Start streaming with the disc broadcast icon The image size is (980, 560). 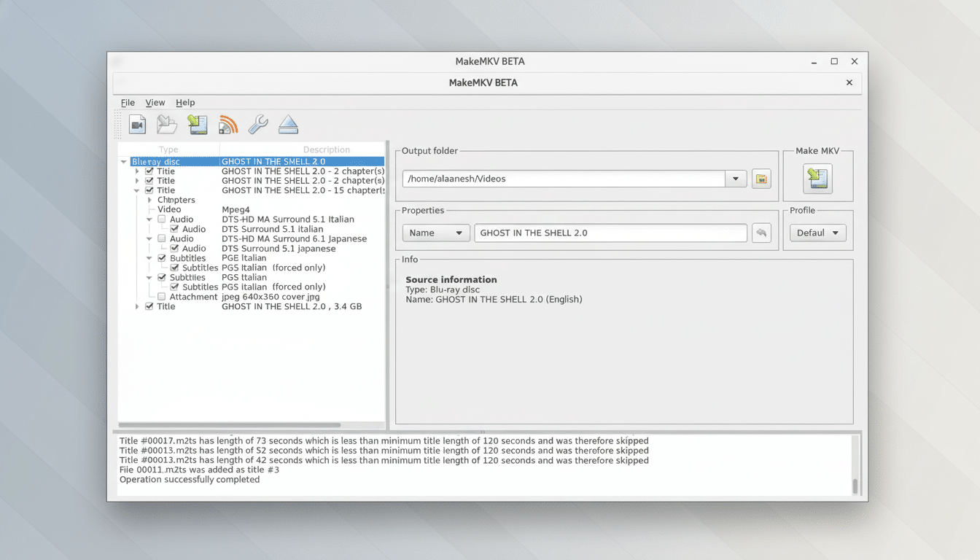(227, 124)
